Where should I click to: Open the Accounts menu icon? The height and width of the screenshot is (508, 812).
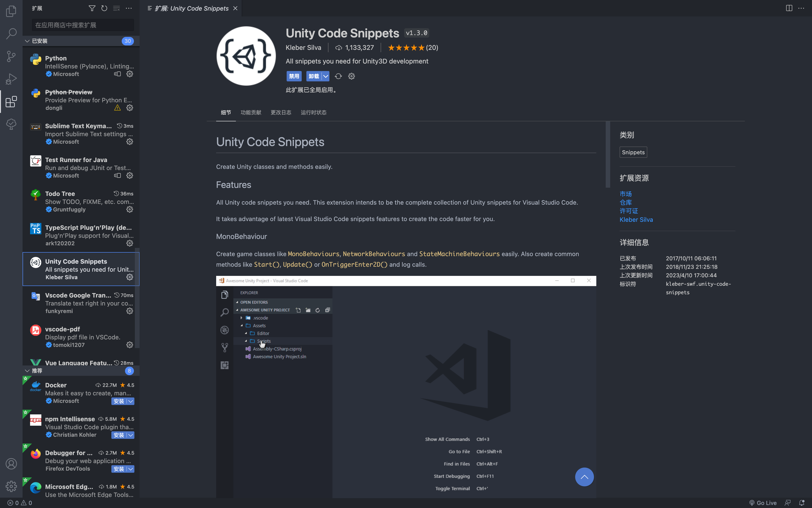pos(11,464)
